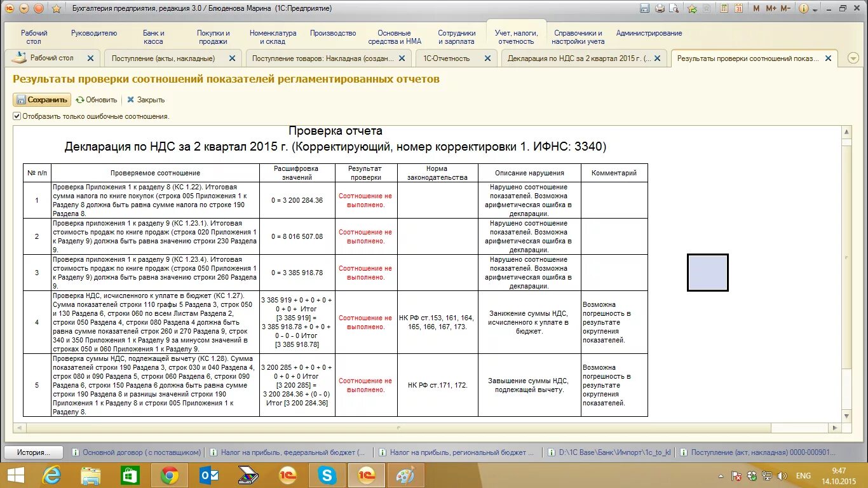868x488 pixels.
Task: Click the M- memory subtract button
Action: pyautogui.click(x=786, y=8)
